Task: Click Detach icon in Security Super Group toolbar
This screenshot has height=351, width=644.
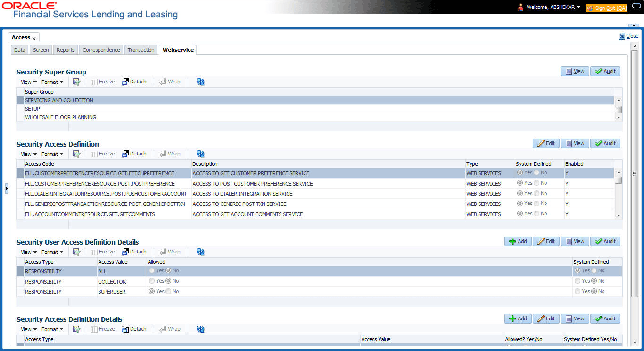Action: [125, 82]
